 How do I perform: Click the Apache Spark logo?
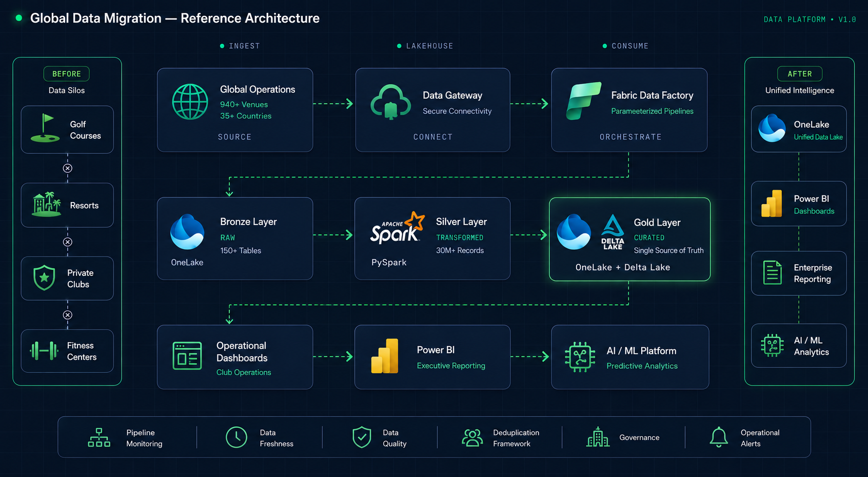coord(398,228)
